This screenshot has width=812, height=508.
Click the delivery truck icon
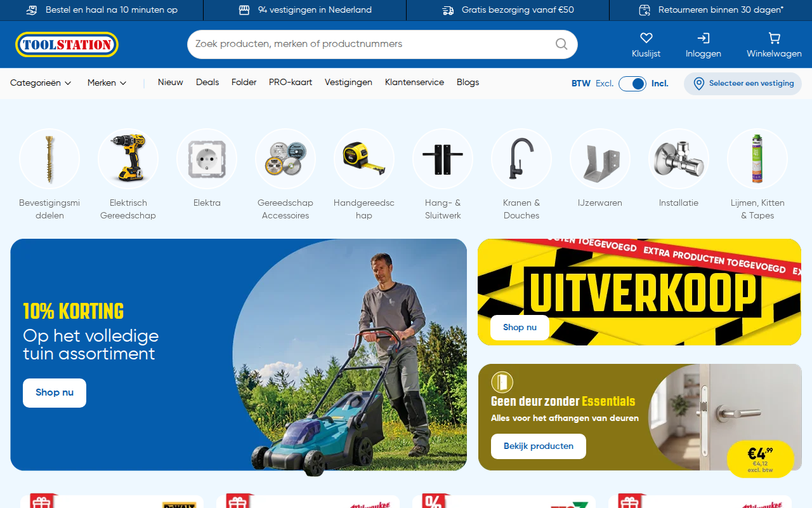(x=448, y=10)
